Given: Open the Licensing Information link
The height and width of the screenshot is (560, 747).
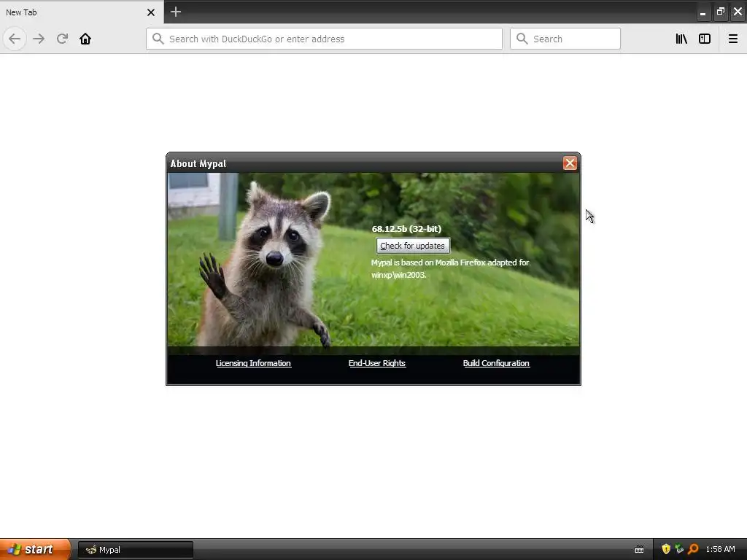Looking at the screenshot, I should point(253,363).
